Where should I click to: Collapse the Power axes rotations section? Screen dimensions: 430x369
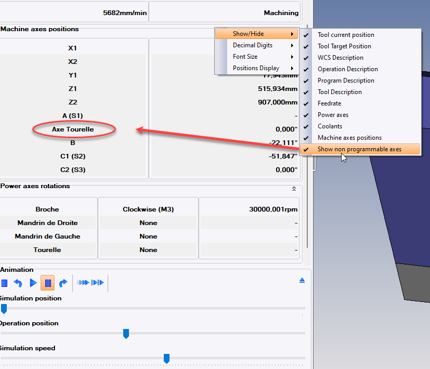point(294,189)
